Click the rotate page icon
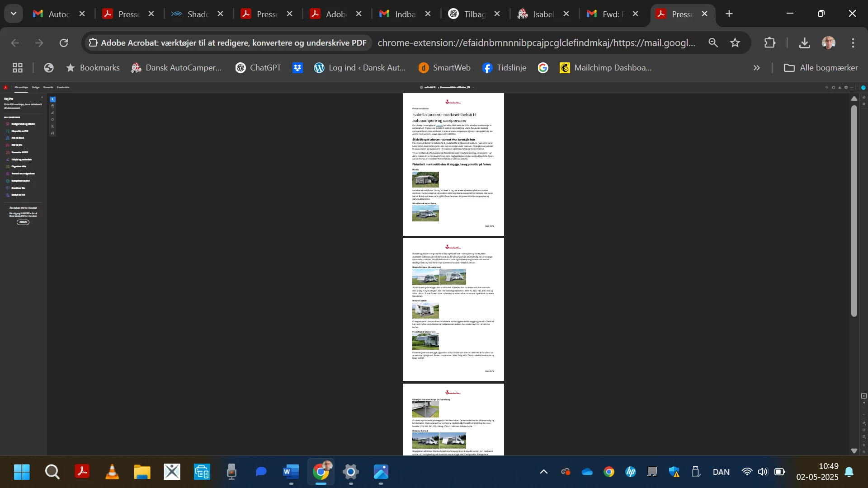The width and height of the screenshot is (868, 488). tap(864, 430)
